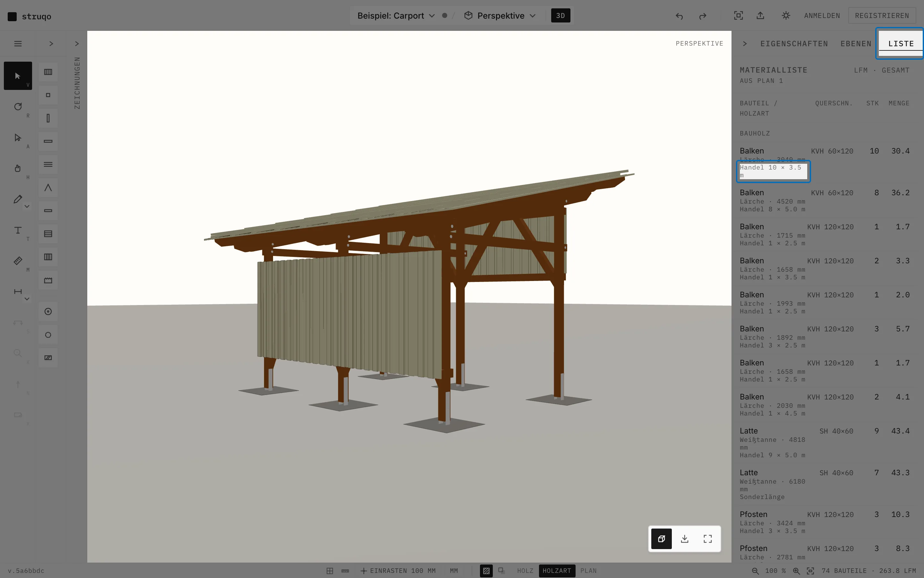Image resolution: width=924 pixels, height=578 pixels.
Task: Open the Beispiel: Carport project dropdown
Action: 396,16
